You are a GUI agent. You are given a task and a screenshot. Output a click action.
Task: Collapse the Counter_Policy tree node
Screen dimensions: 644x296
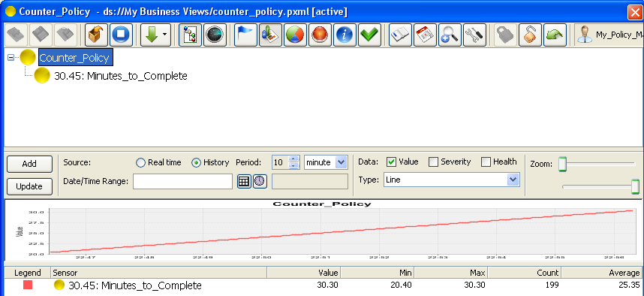[x=11, y=58]
